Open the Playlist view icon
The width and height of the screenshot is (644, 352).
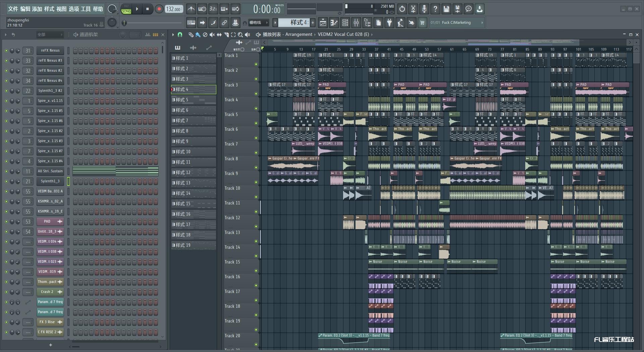[323, 22]
